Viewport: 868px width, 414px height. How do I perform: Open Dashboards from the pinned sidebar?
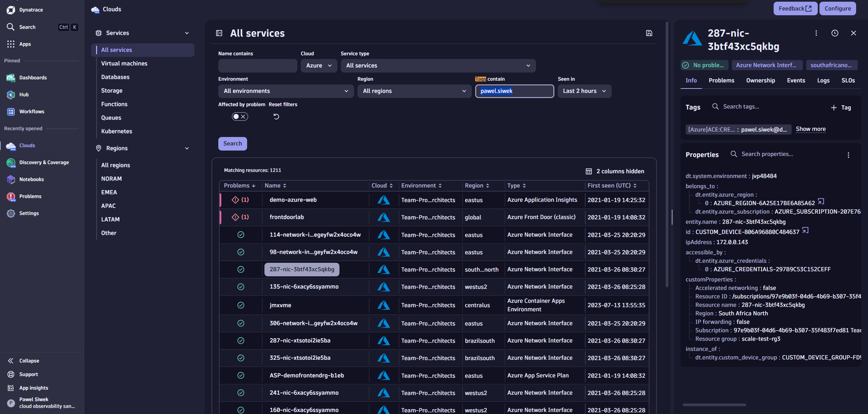tap(33, 78)
